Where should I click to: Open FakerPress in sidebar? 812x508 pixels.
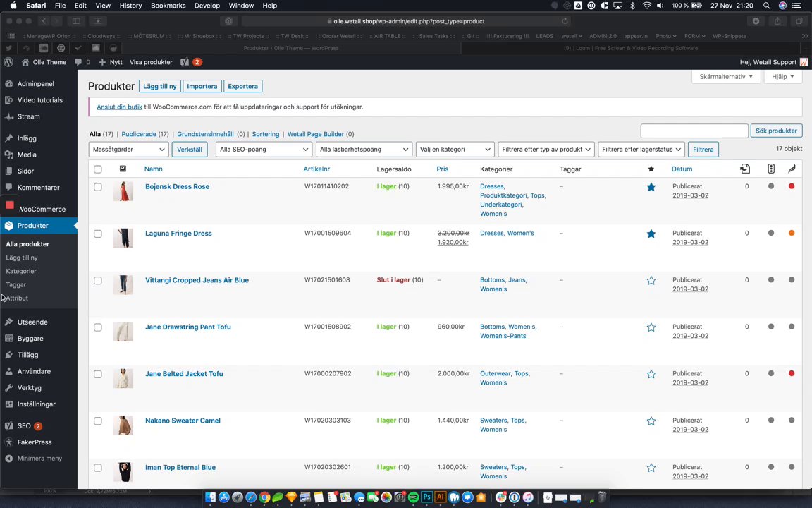click(x=35, y=442)
